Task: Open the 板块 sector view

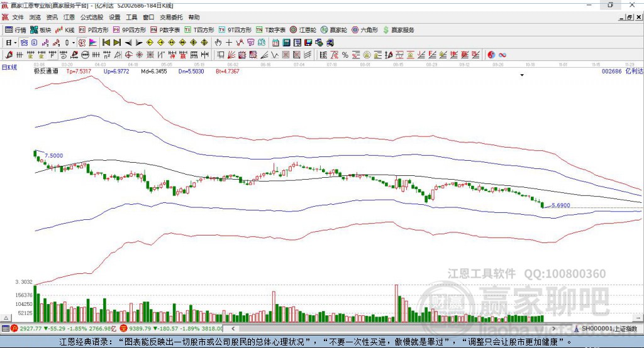Action: point(41,30)
